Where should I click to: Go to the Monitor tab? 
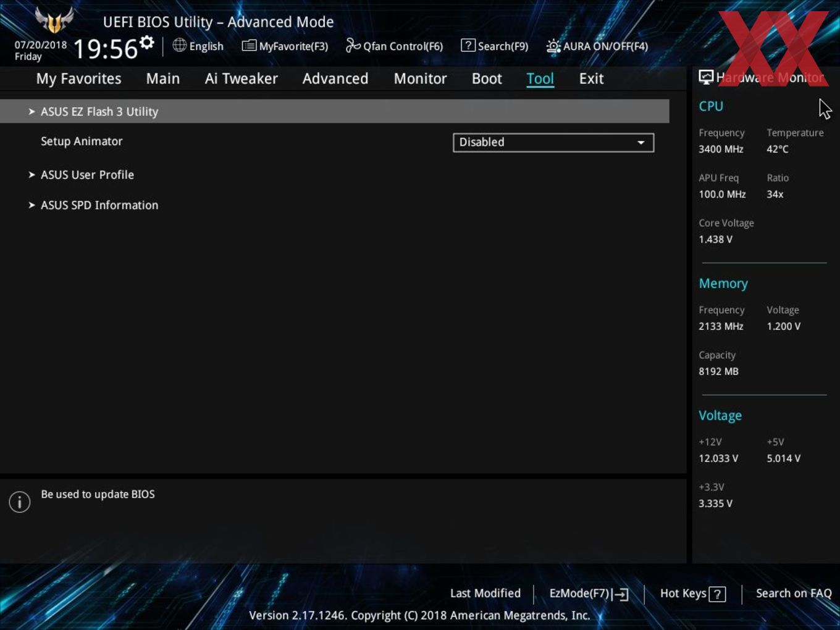[x=421, y=79]
